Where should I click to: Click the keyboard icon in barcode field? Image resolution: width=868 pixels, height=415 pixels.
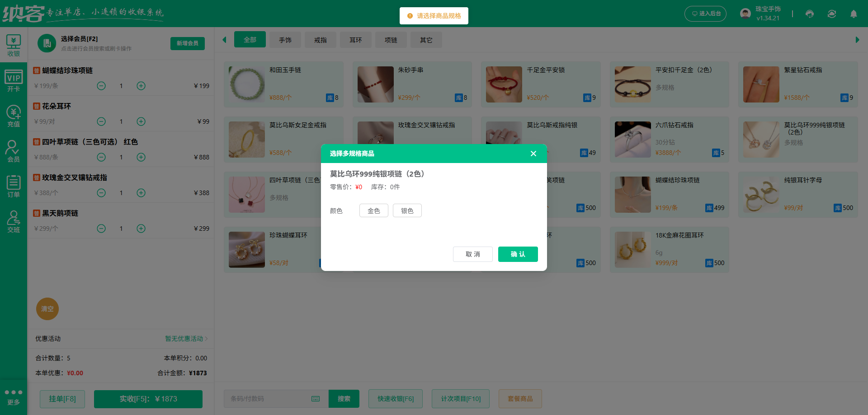[315, 399]
